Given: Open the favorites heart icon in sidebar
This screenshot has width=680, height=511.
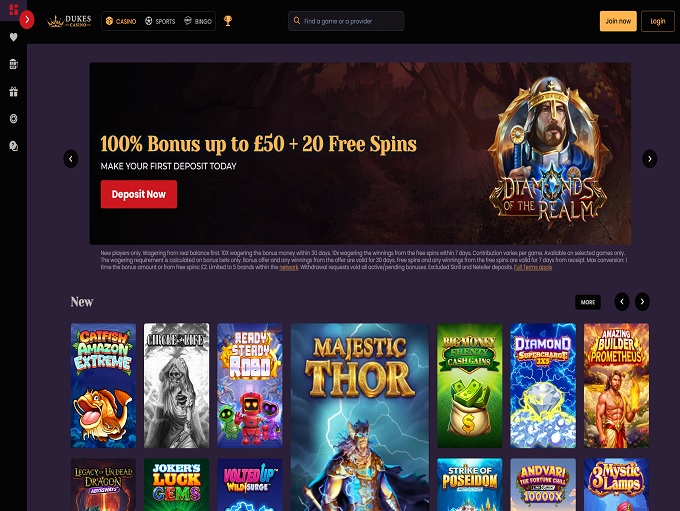Looking at the screenshot, I should click(13, 37).
